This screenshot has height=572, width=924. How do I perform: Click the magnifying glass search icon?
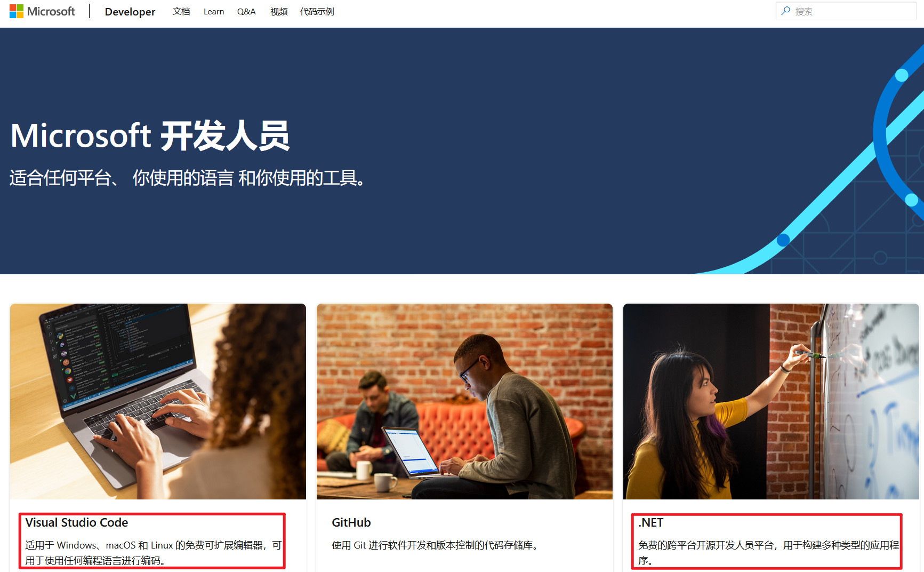pyautogui.click(x=785, y=11)
